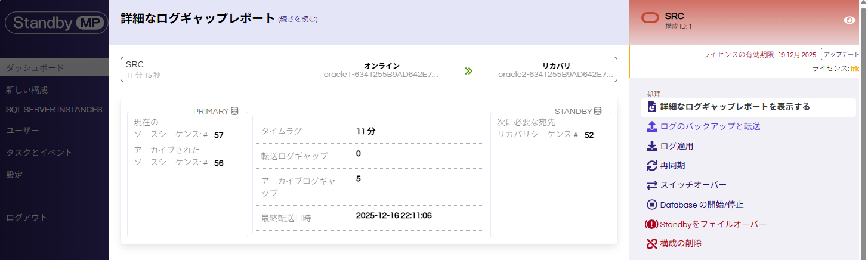Toggle the eye icon in SRC header
The height and width of the screenshot is (260, 868).
point(850,20)
